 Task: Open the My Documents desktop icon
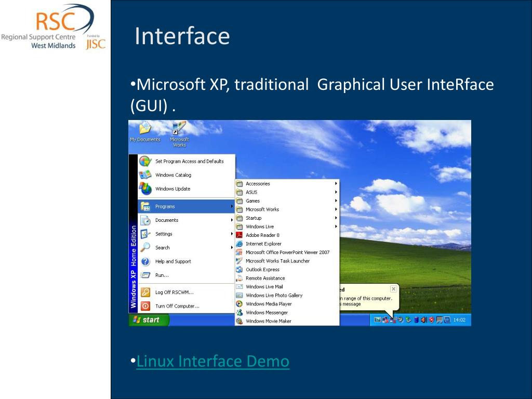145,131
